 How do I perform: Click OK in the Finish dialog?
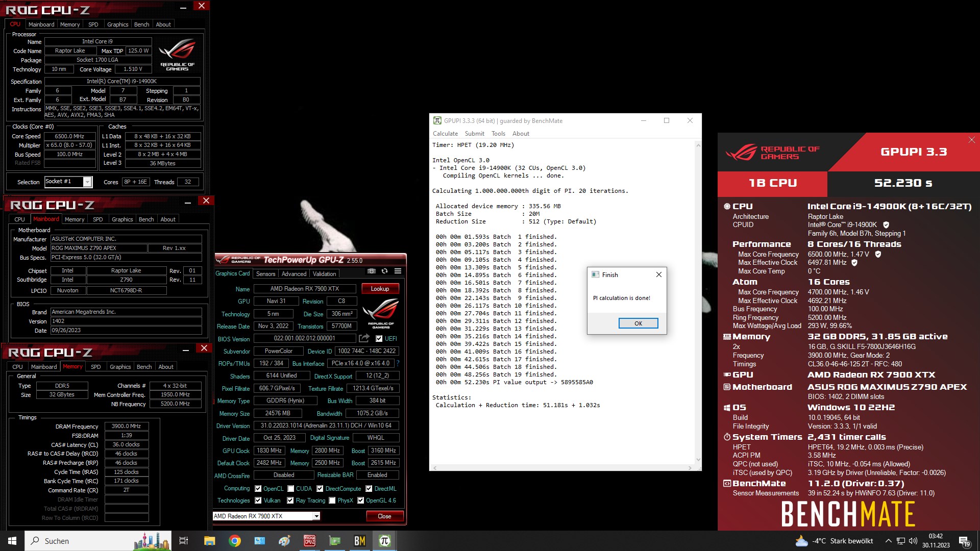click(638, 323)
